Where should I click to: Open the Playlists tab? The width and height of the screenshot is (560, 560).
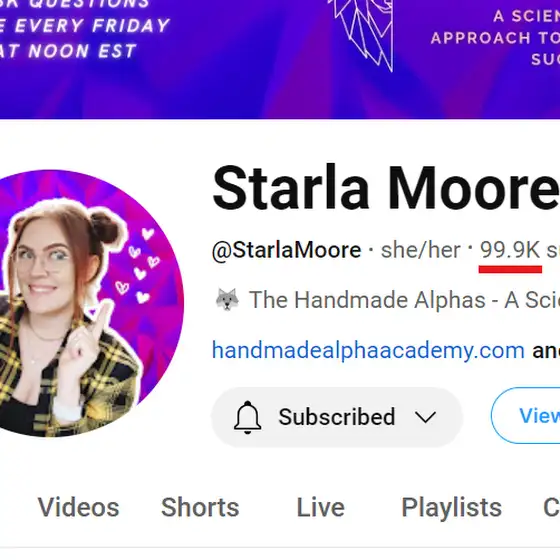pos(452,508)
